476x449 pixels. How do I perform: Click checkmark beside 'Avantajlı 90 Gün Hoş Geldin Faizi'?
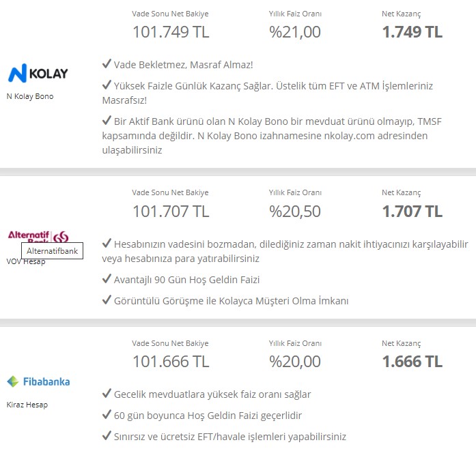coord(106,279)
